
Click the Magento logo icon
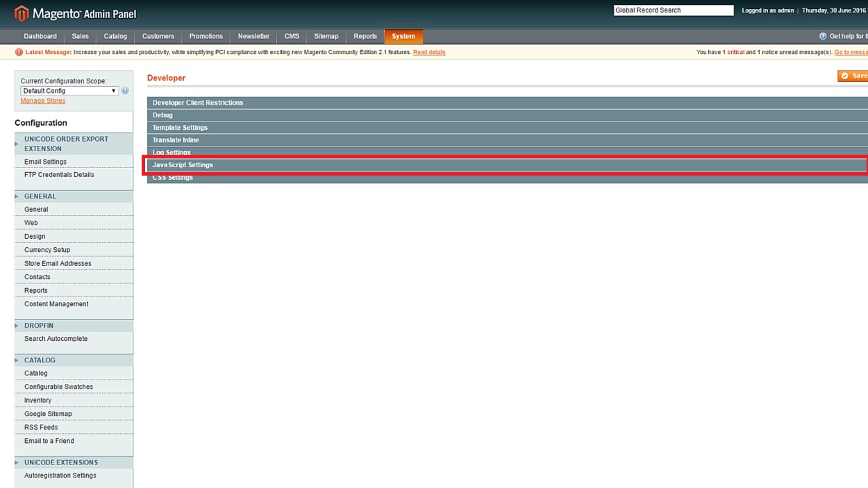(22, 13)
